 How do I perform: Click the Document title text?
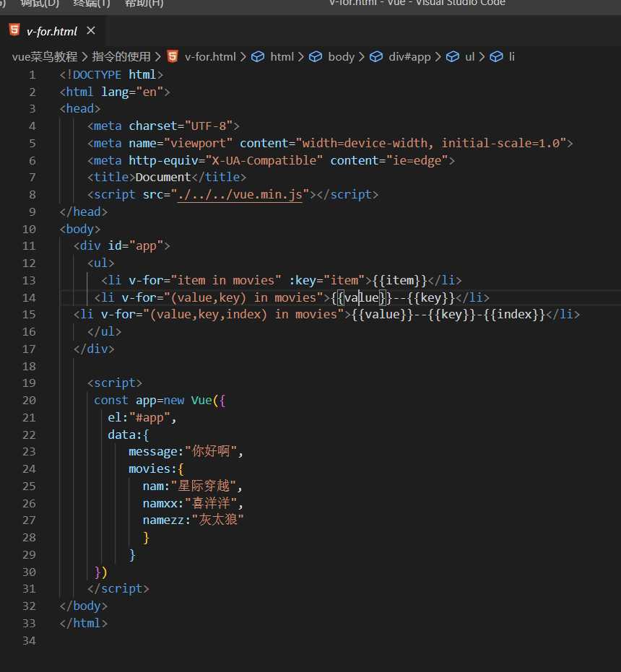[163, 177]
